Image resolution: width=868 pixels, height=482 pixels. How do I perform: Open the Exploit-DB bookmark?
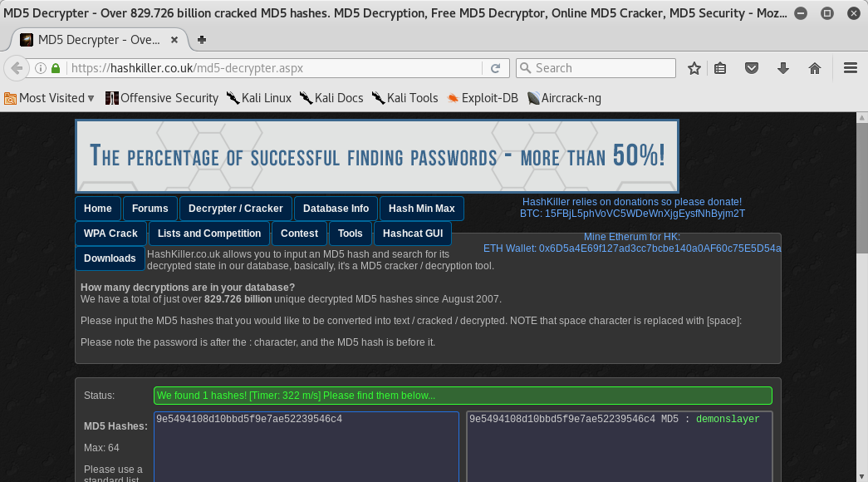(x=482, y=98)
